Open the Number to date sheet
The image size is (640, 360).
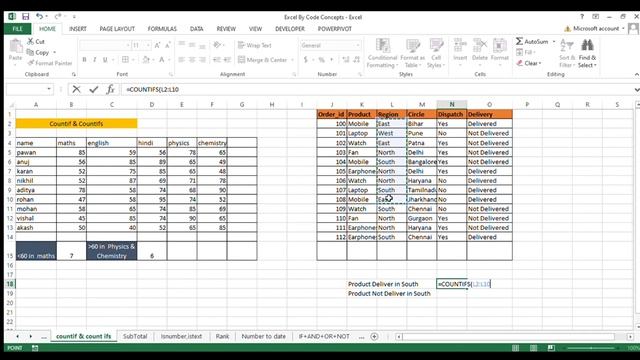coord(263,336)
